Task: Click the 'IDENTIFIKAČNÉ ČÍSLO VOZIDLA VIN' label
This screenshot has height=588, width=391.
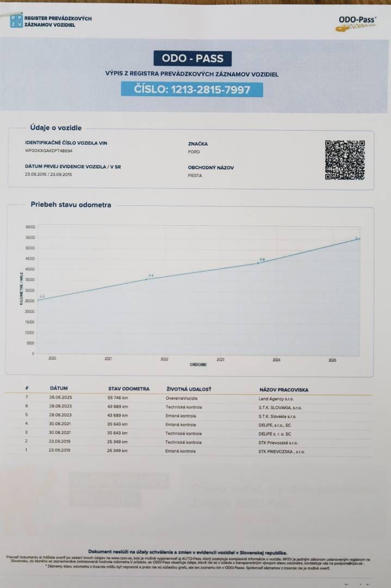Action: (x=66, y=143)
